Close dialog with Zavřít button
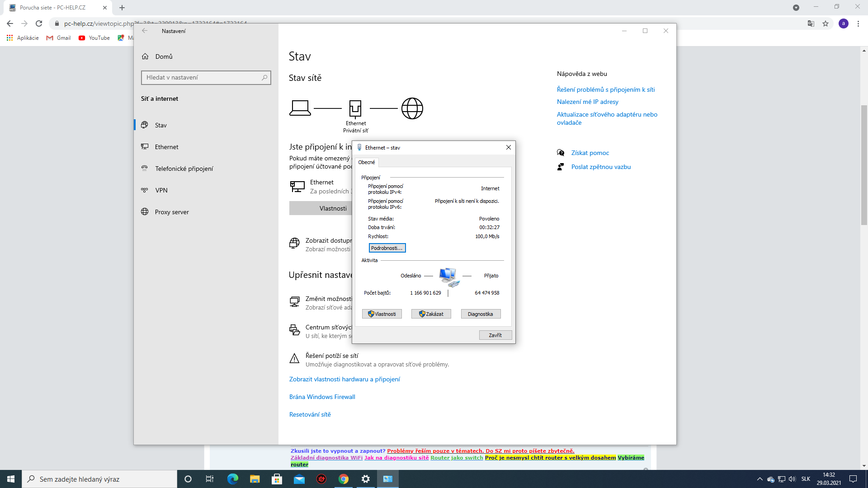This screenshot has width=868, height=488. click(x=495, y=335)
